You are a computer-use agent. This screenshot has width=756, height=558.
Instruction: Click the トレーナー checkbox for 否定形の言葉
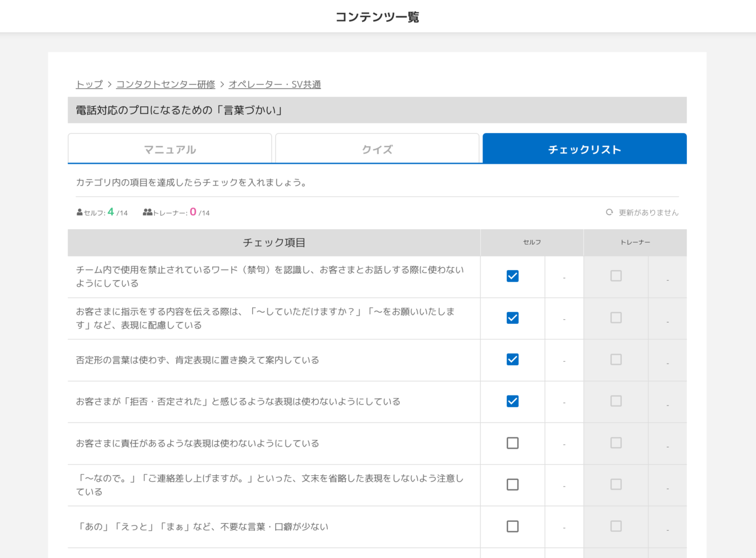[x=615, y=359]
